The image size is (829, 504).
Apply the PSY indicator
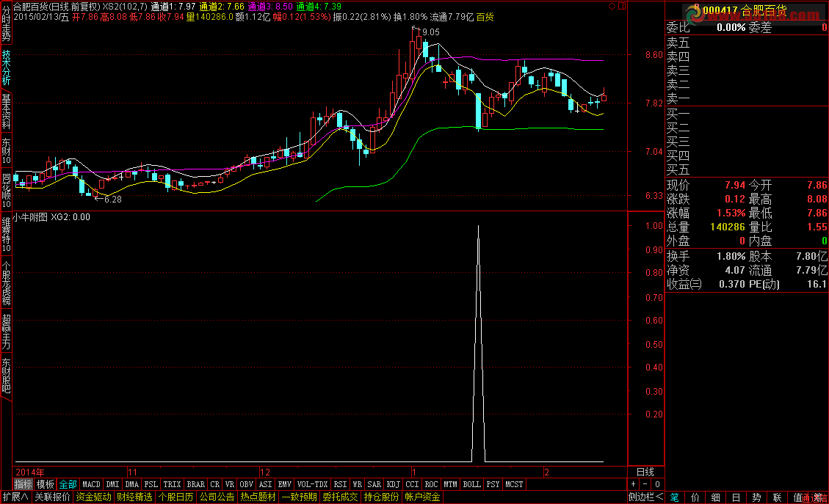pos(493,484)
